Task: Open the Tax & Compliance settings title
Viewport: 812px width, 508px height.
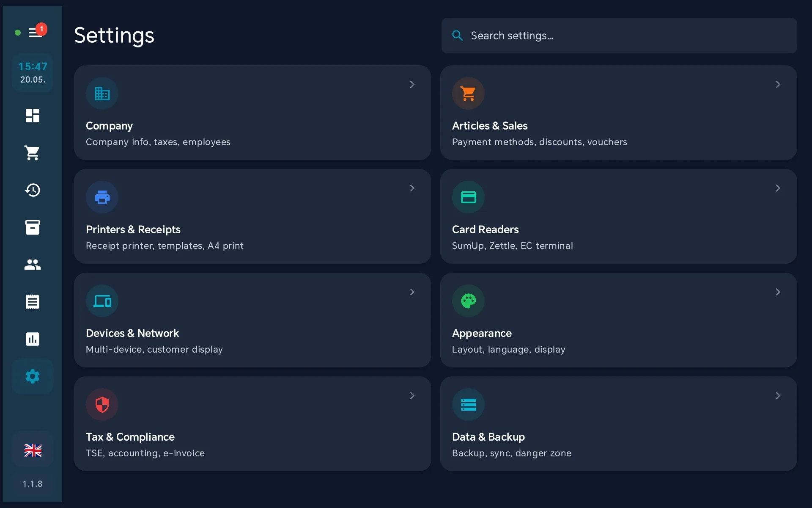Action: click(x=130, y=437)
